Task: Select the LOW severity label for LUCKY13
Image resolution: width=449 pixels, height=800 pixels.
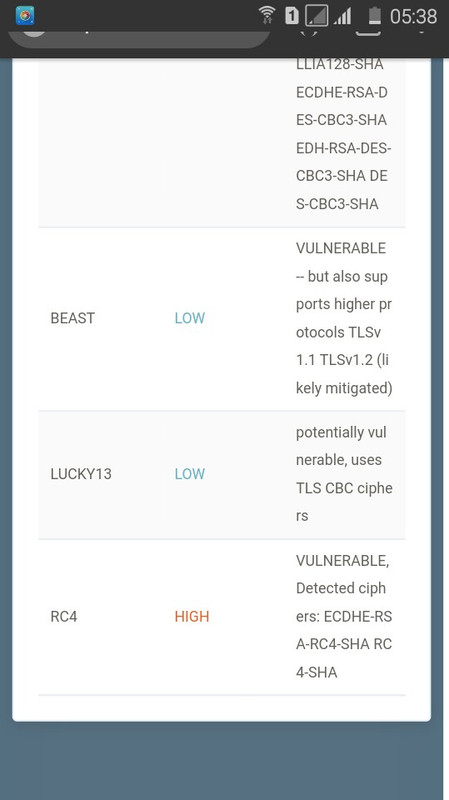Action: tap(190, 474)
